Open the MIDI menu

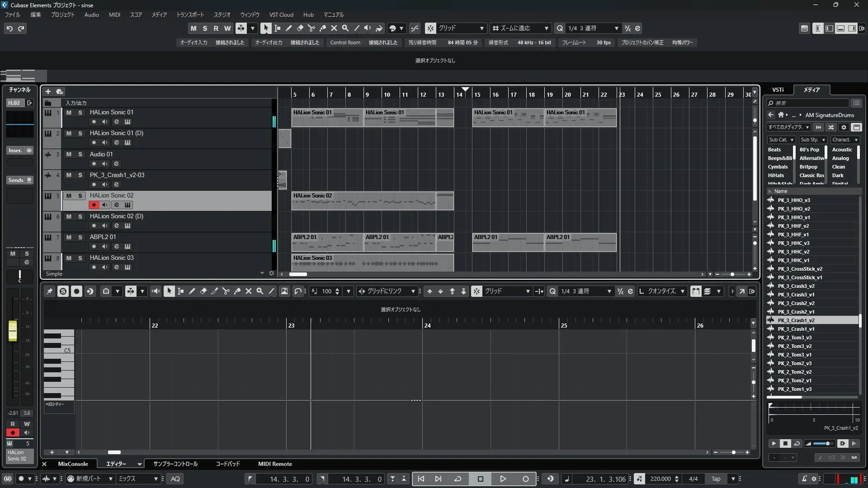tap(114, 15)
